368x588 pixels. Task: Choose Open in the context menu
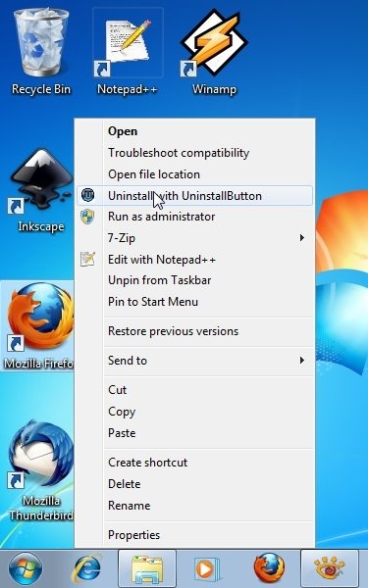click(195, 131)
